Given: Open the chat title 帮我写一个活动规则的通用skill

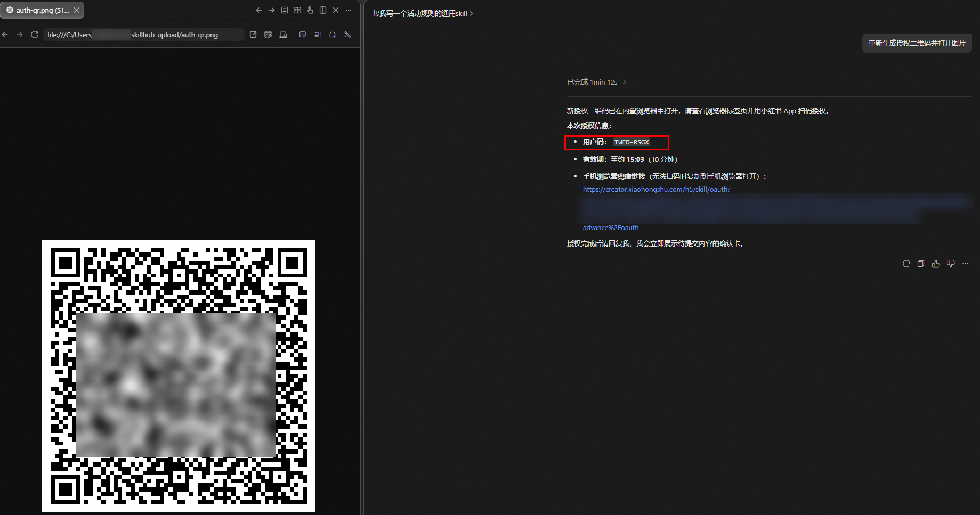Looking at the screenshot, I should click(423, 13).
